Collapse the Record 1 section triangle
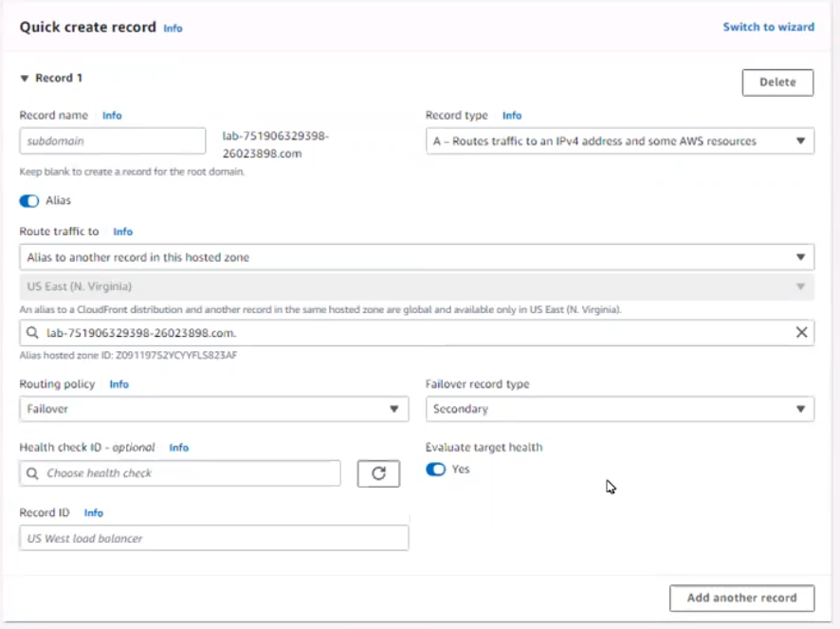 [24, 79]
